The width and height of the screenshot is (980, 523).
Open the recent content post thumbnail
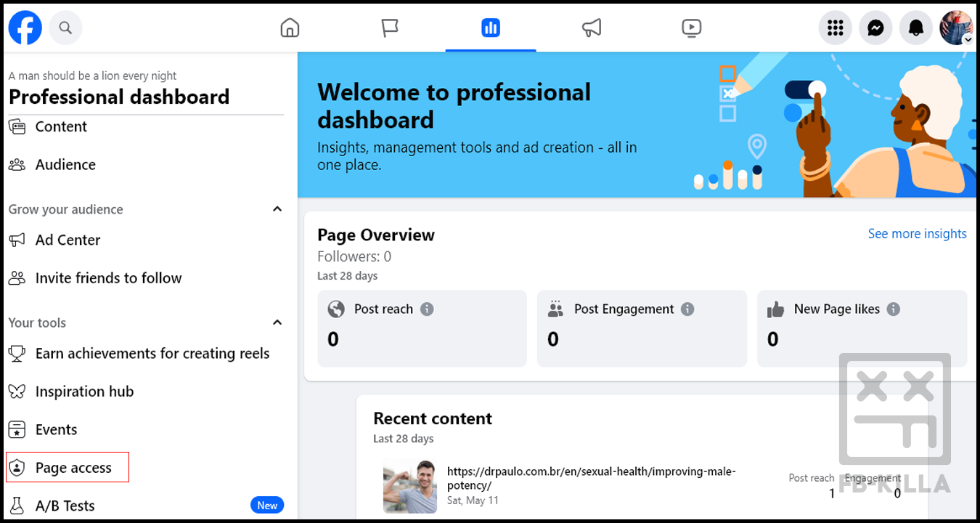(410, 487)
